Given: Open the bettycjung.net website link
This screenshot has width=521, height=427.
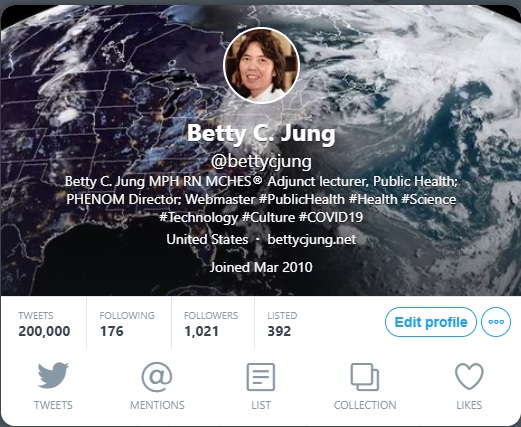Looking at the screenshot, I should (312, 239).
